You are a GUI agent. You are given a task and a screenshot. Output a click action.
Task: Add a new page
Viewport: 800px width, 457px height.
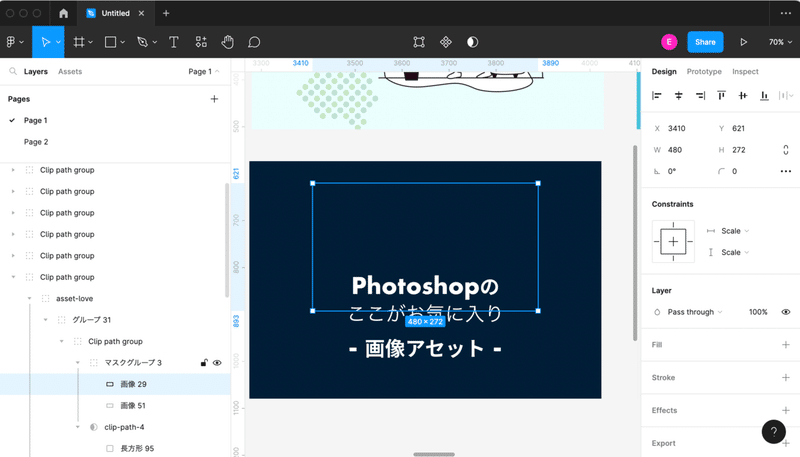[214, 99]
